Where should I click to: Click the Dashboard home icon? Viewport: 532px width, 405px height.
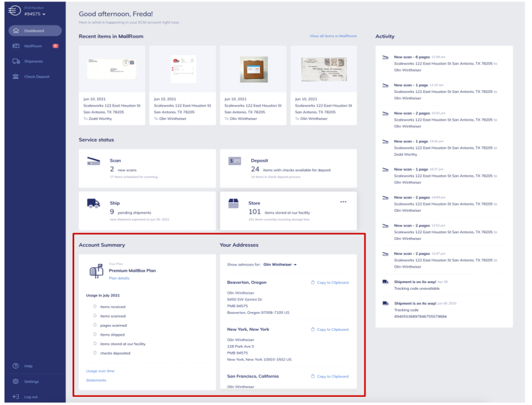pyautogui.click(x=15, y=30)
